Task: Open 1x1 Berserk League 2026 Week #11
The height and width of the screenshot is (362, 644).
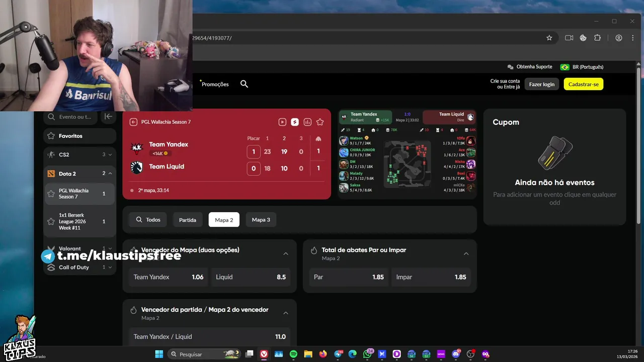Action: (x=79, y=221)
